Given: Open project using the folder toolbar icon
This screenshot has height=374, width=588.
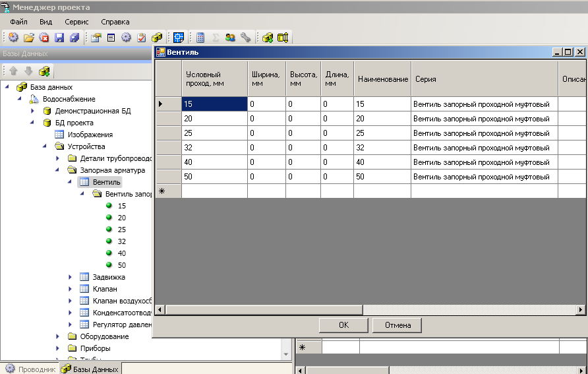Looking at the screenshot, I should coord(29,38).
